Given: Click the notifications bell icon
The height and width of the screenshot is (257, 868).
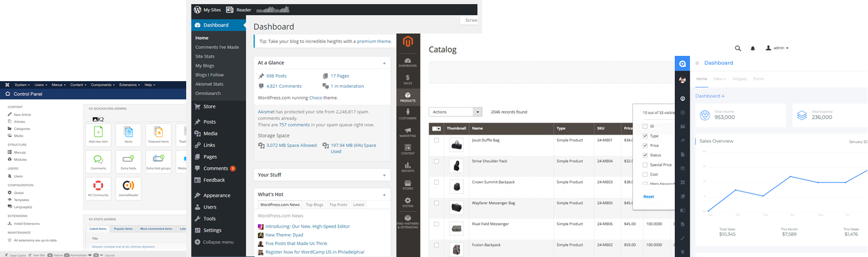Looking at the screenshot, I should 753,48.
